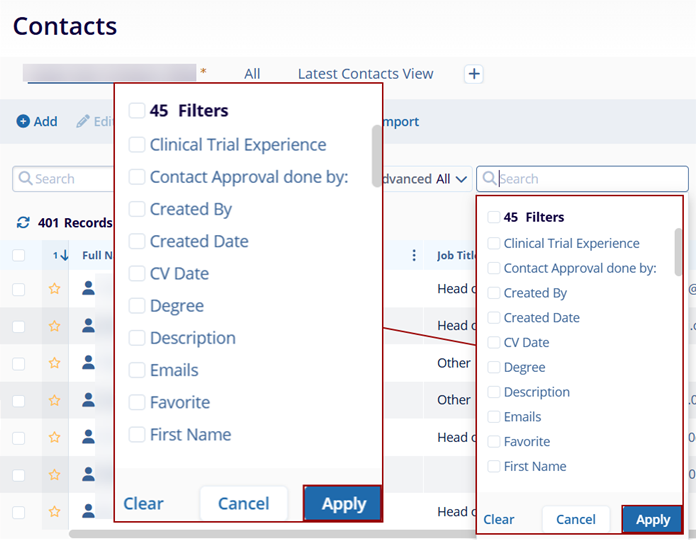Toggle the 45 Filters option in the enlarged callout

click(137, 111)
